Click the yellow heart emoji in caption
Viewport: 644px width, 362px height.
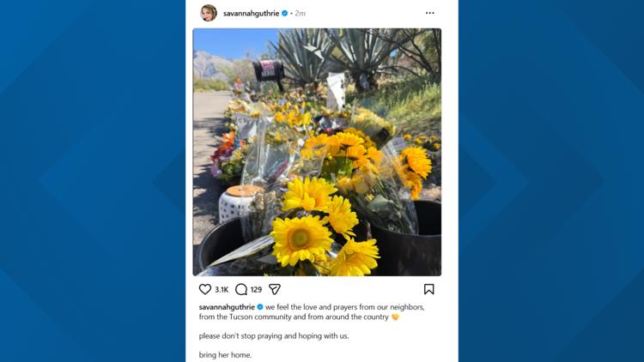coord(395,317)
